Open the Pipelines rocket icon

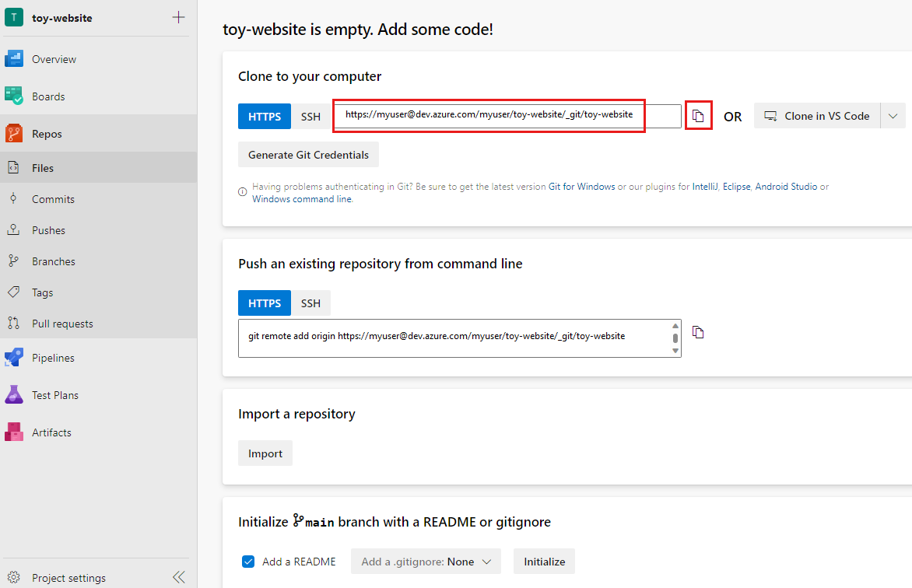(14, 358)
